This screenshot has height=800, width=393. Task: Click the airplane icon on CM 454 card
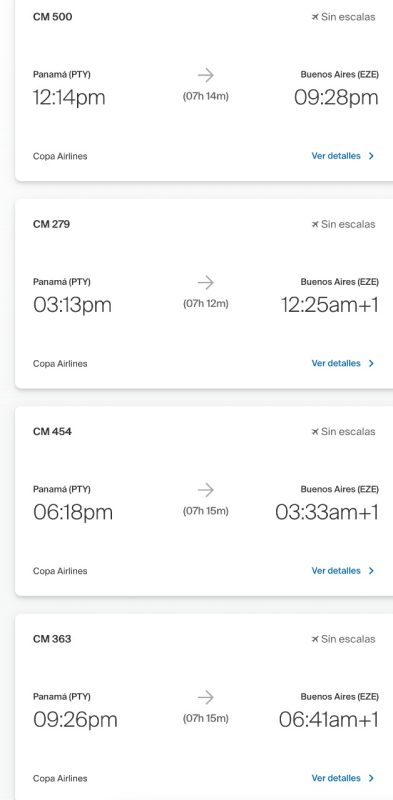click(x=315, y=432)
